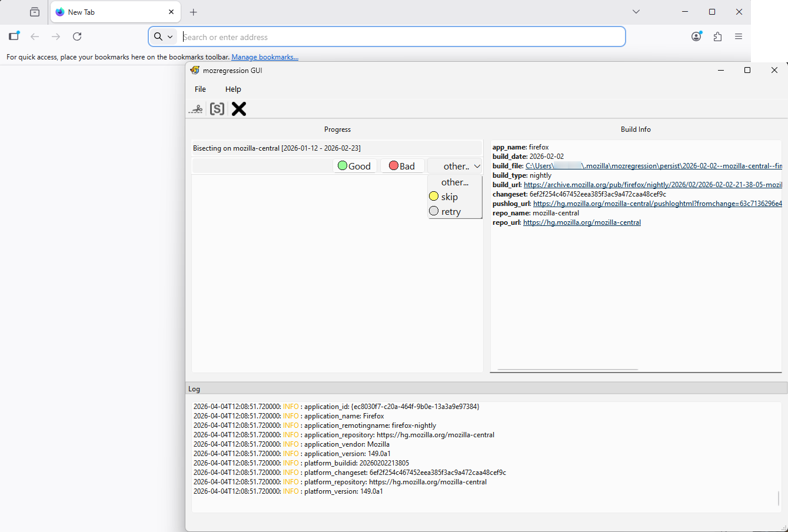The width and height of the screenshot is (788, 532).
Task: Mark the build as Good
Action: point(354,166)
